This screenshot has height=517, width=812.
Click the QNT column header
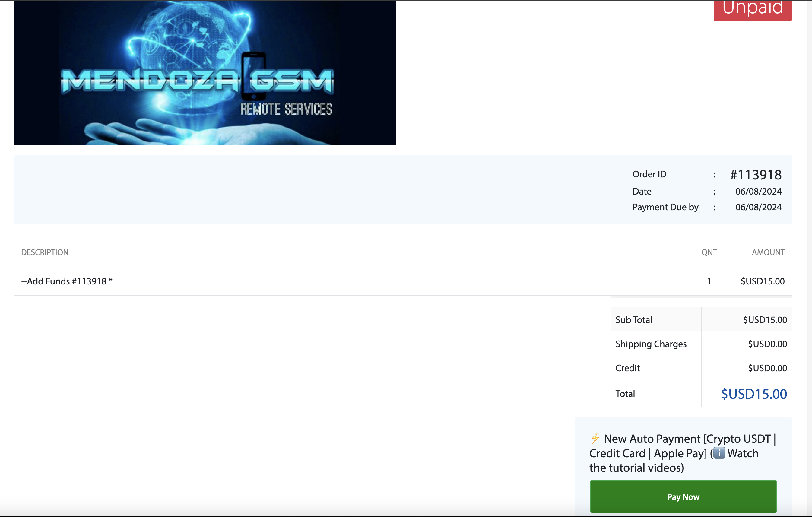(709, 252)
